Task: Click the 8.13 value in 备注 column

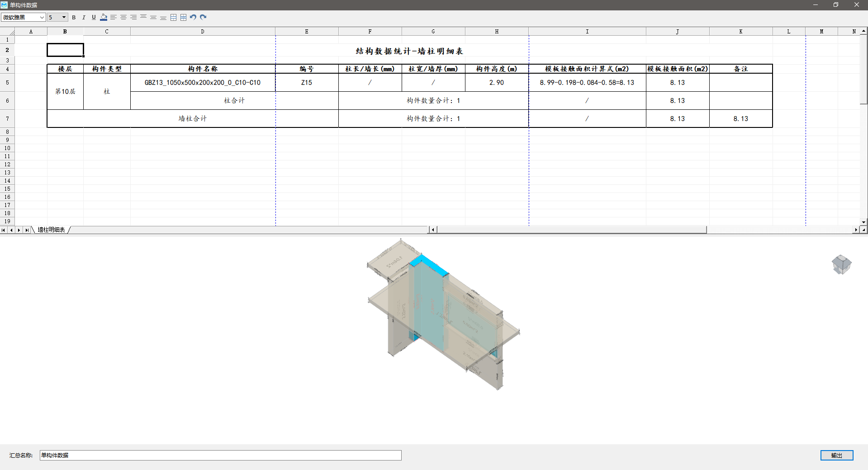Action: [741, 119]
